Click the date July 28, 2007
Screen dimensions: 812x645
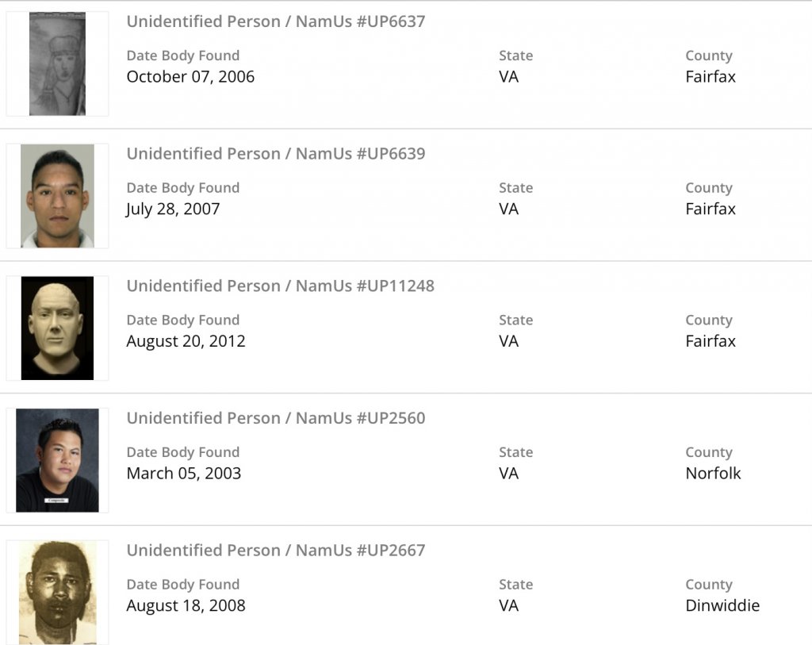[173, 209]
